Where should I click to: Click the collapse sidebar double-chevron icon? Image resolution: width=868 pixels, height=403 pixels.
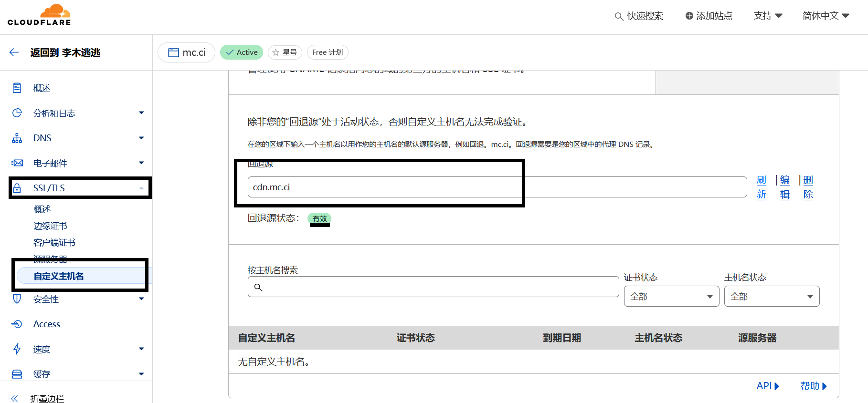pyautogui.click(x=14, y=398)
